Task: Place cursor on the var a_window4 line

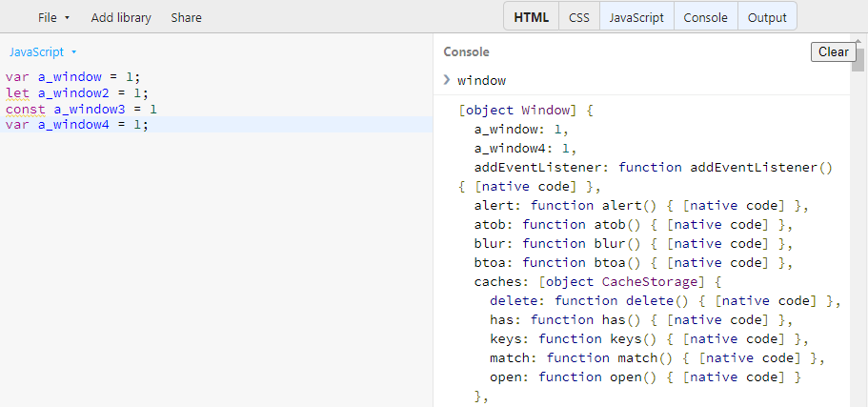Action: coord(216,125)
